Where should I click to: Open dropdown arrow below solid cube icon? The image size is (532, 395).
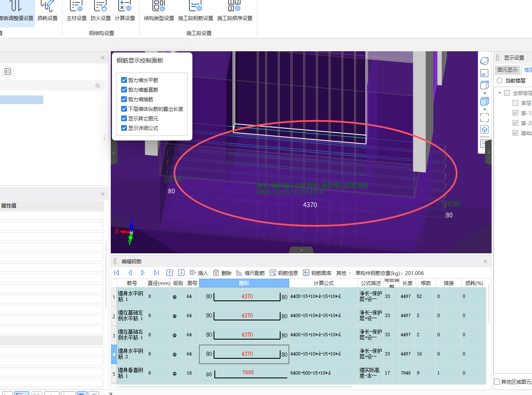pyautogui.click(x=484, y=109)
